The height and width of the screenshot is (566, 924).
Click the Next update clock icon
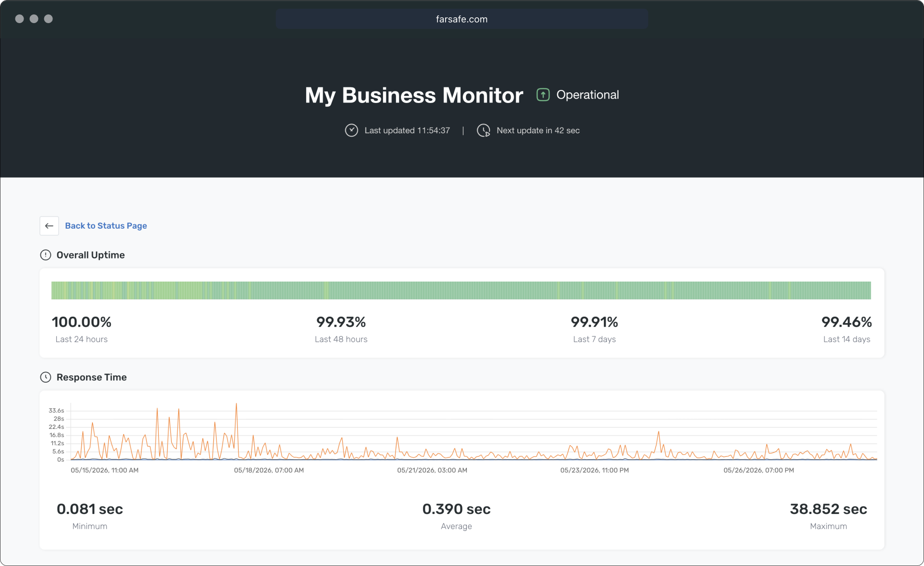483,130
